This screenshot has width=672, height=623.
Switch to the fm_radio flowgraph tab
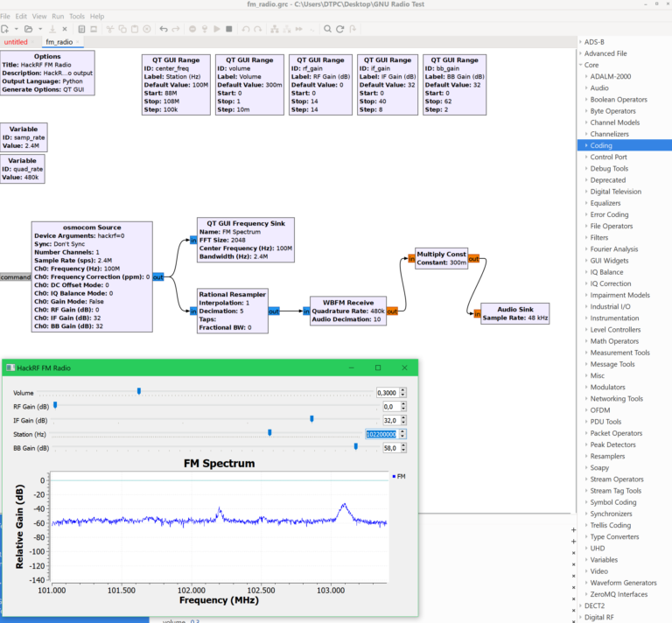[x=59, y=42]
